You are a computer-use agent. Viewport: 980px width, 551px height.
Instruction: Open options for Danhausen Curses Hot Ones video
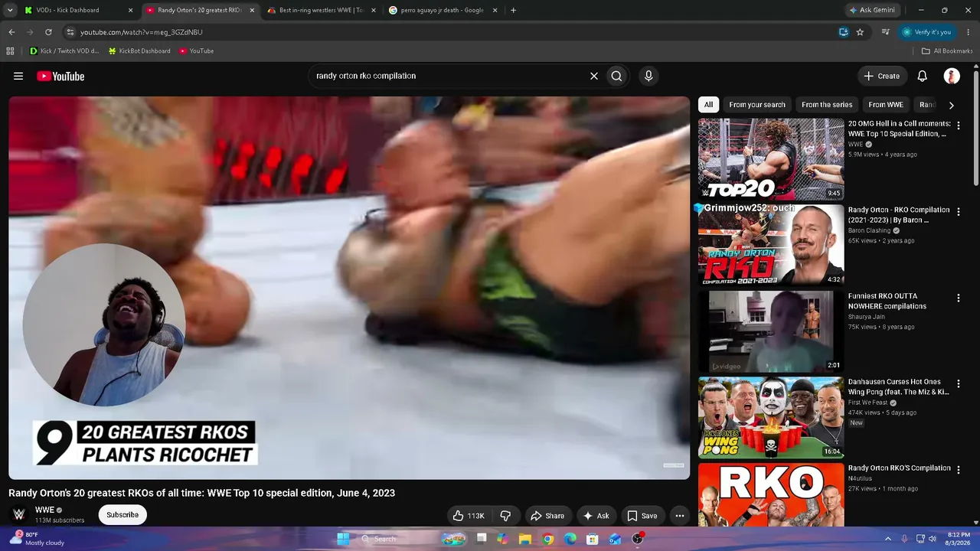tap(958, 384)
